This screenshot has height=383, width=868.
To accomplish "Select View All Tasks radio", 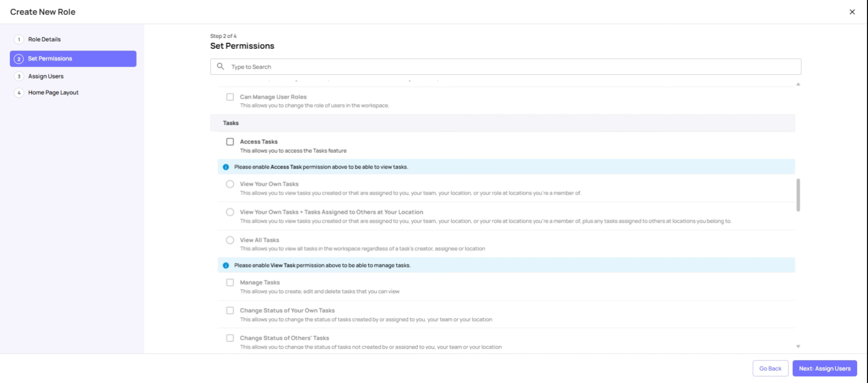I will tap(230, 240).
